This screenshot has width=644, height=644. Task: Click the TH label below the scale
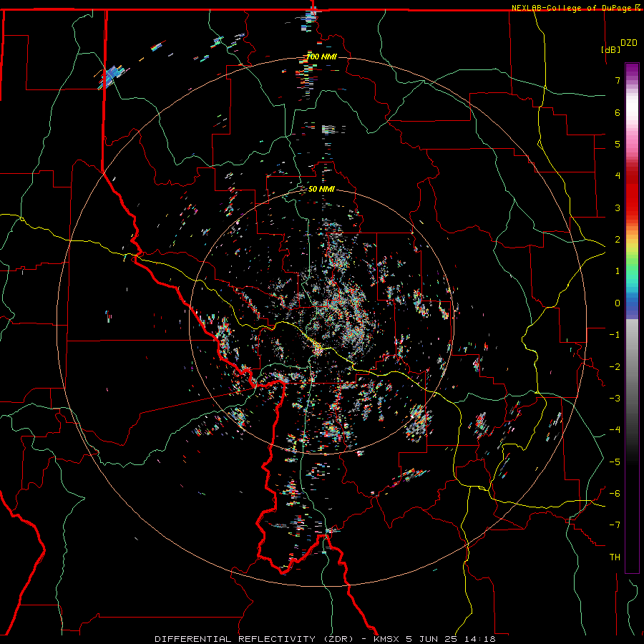615,557
